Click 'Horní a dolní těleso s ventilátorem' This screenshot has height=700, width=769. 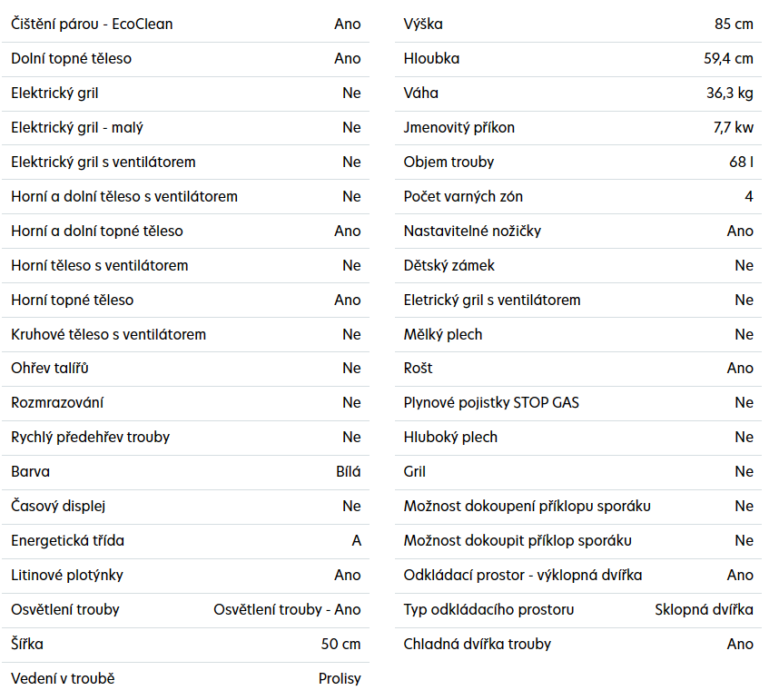tap(124, 197)
